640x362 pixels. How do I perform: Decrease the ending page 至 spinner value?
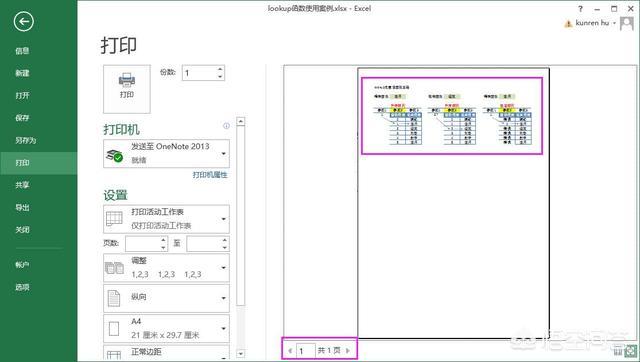pyautogui.click(x=224, y=247)
